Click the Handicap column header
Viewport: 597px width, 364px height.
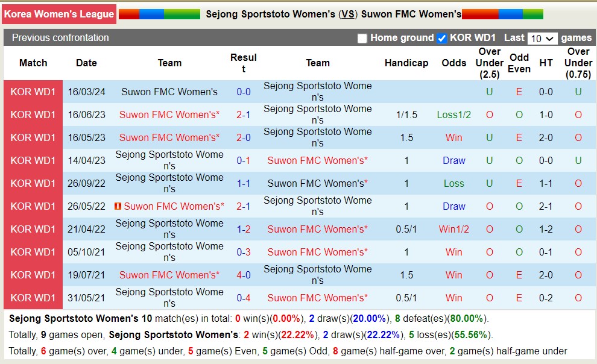click(406, 63)
